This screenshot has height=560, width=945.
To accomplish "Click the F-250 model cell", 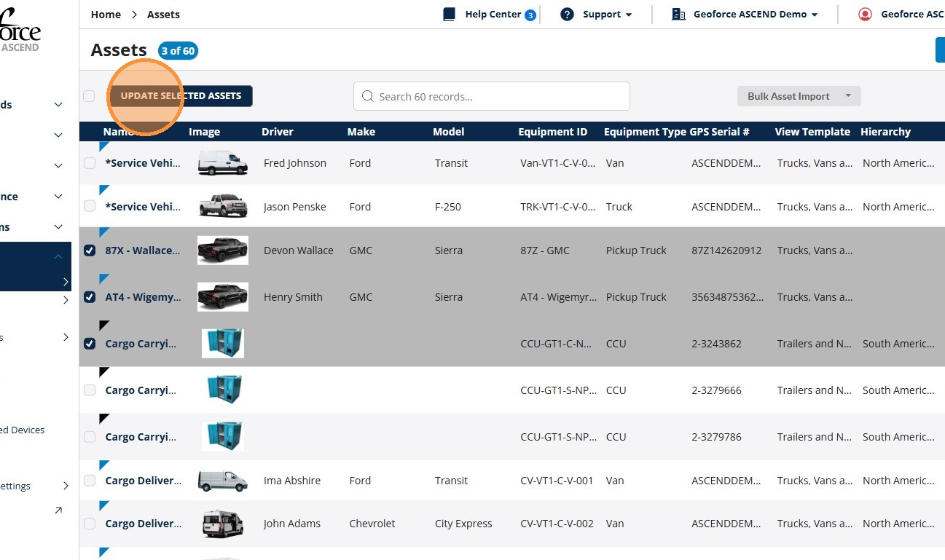I will [x=448, y=207].
